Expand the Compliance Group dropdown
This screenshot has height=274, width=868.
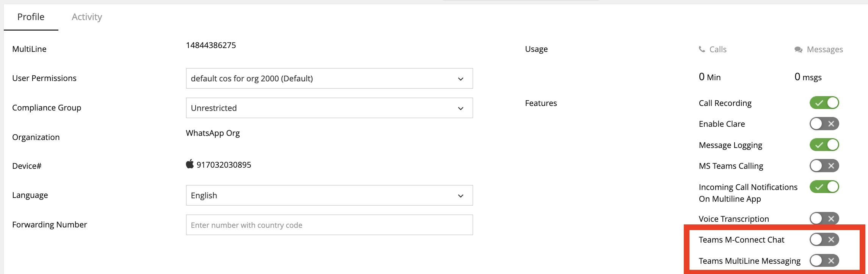329,108
